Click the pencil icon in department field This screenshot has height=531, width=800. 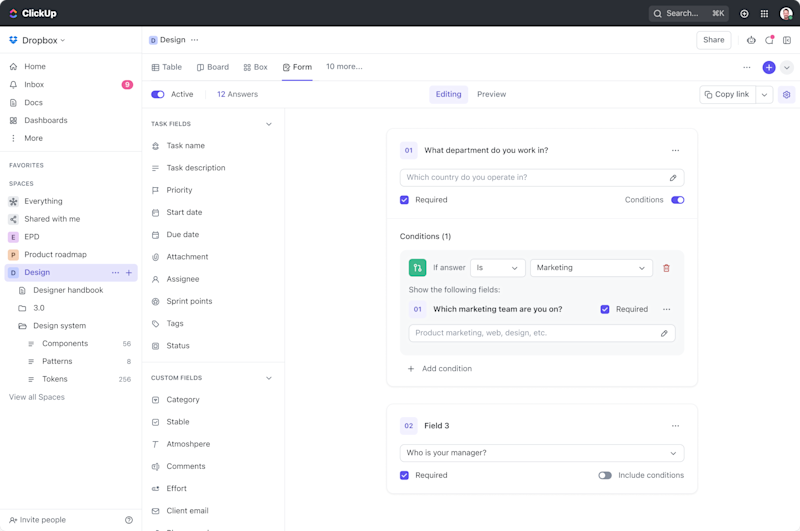pyautogui.click(x=673, y=178)
